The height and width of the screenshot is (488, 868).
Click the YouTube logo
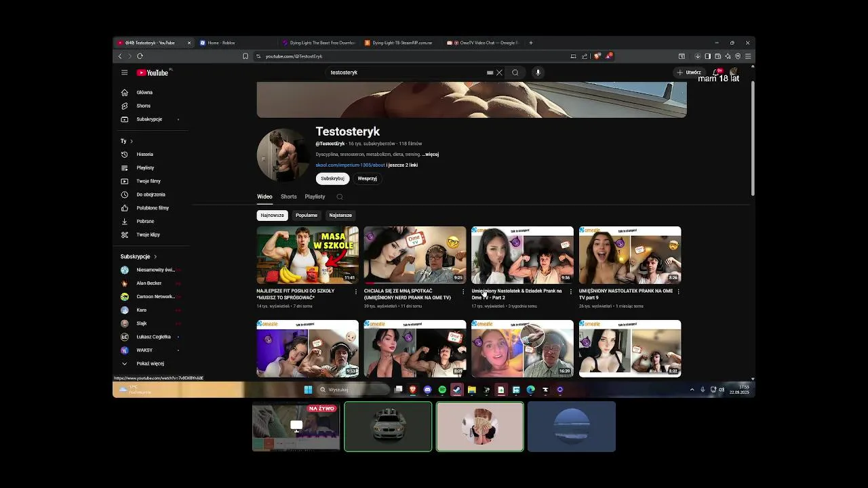click(x=153, y=73)
